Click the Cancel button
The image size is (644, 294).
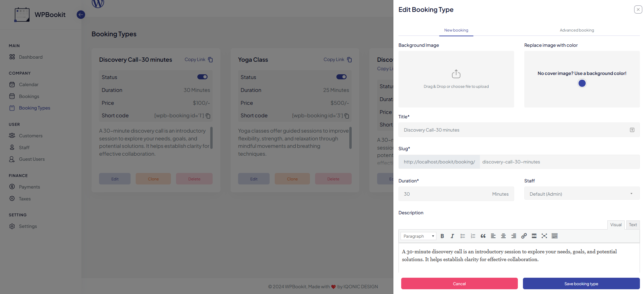pyautogui.click(x=460, y=284)
